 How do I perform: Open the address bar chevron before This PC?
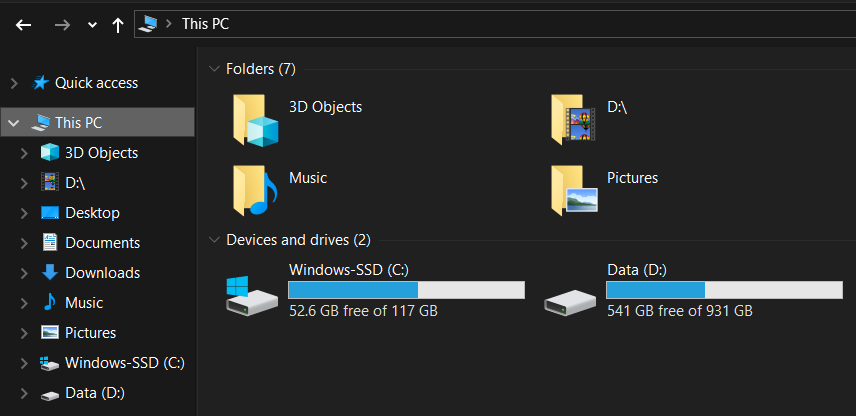[x=169, y=23]
